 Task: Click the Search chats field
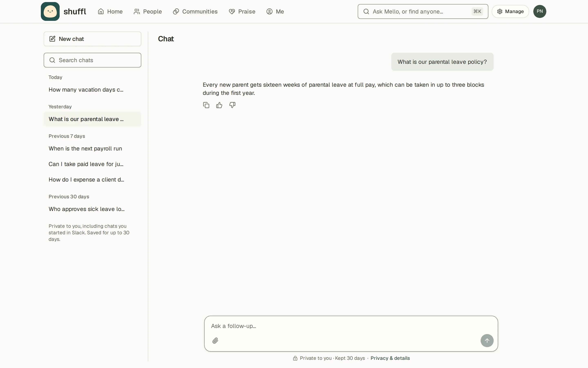[92, 60]
